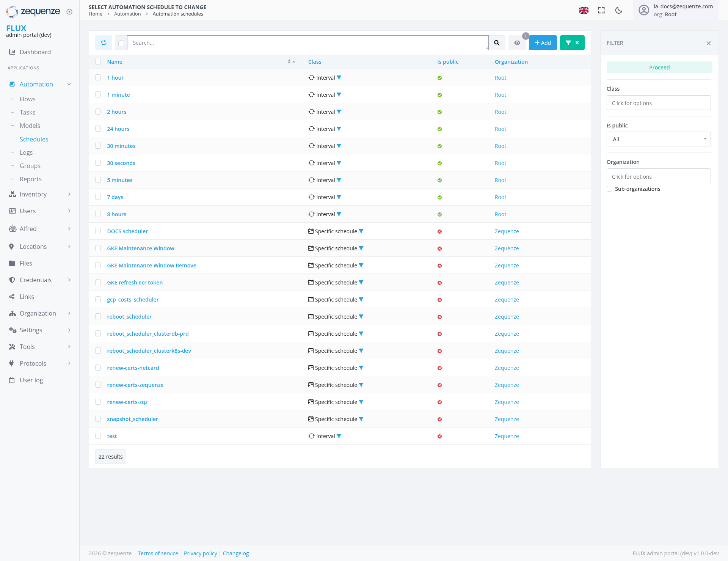Click red not-public icon on 'GKE Maintenance Window' row

pos(439,249)
